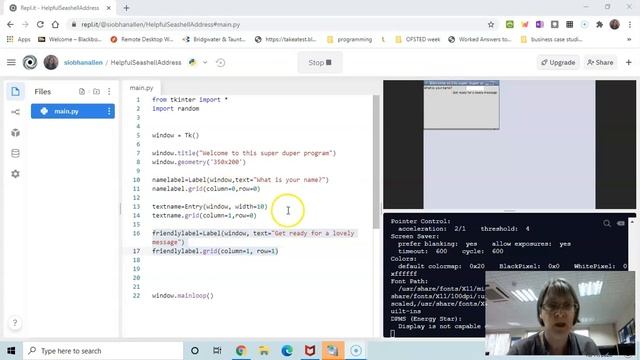
Task: Click the Python language icon beside repl name
Action: (x=192, y=62)
